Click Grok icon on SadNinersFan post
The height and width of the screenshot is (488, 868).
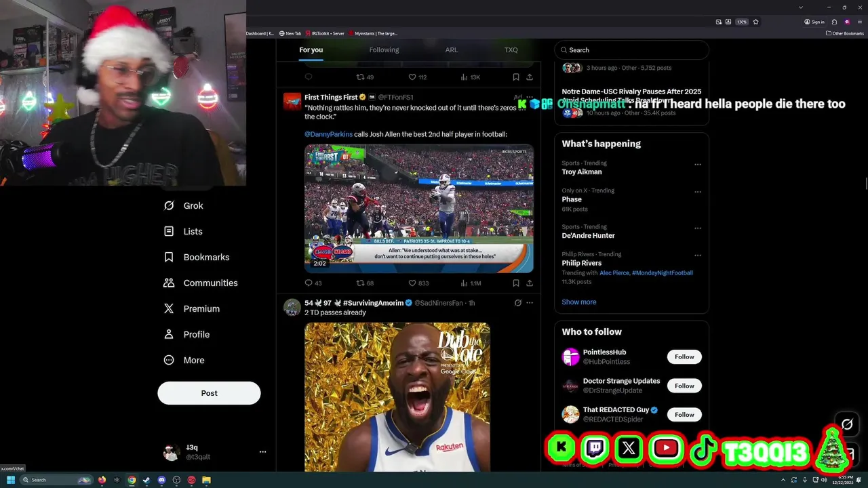click(517, 303)
